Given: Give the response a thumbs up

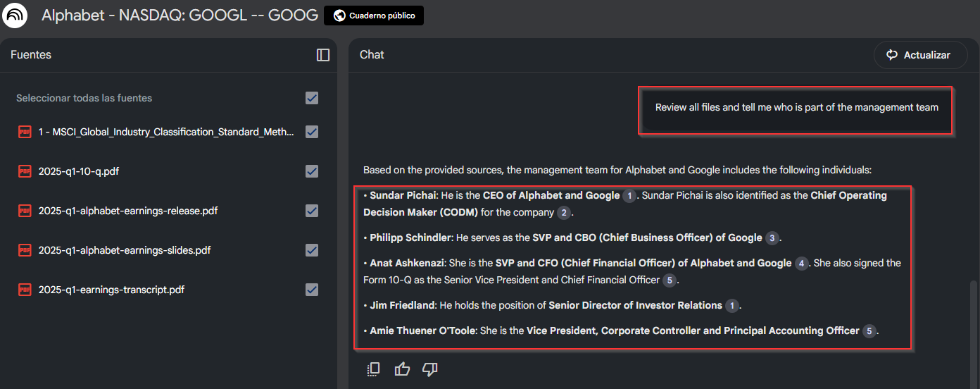Looking at the screenshot, I should pyautogui.click(x=402, y=369).
